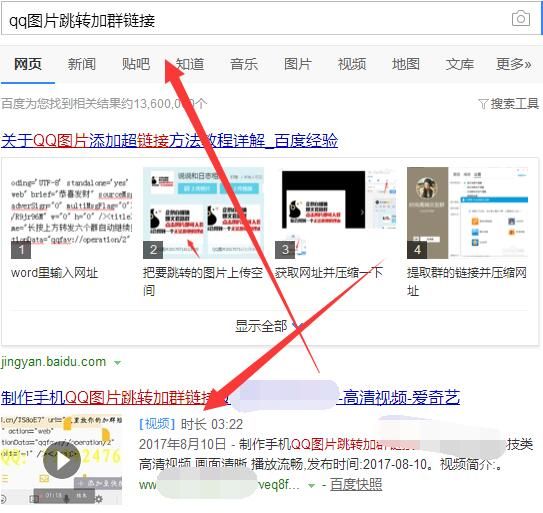The image size is (543, 513).
Task: Click the '把要跳转的图片上传空间' caption
Action: tap(203, 281)
